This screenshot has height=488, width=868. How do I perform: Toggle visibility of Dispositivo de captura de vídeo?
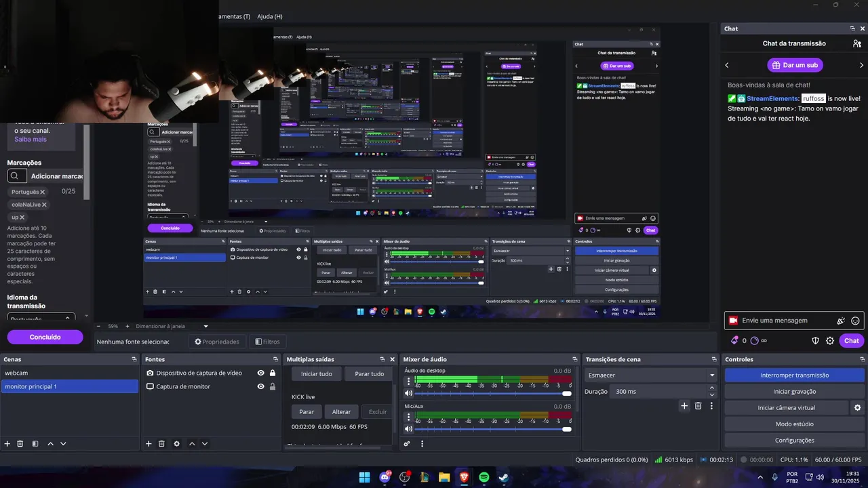tap(260, 373)
